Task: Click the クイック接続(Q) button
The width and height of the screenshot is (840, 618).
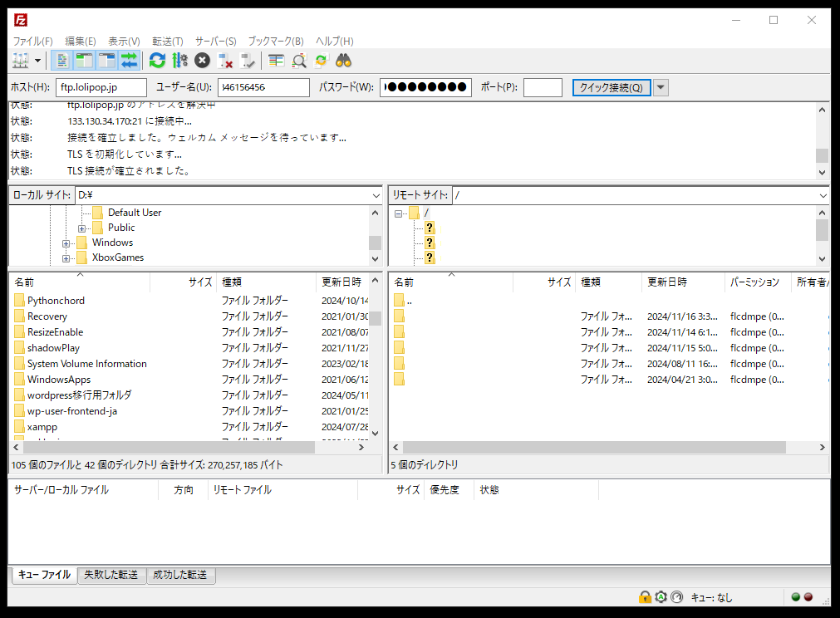Action: tap(611, 87)
